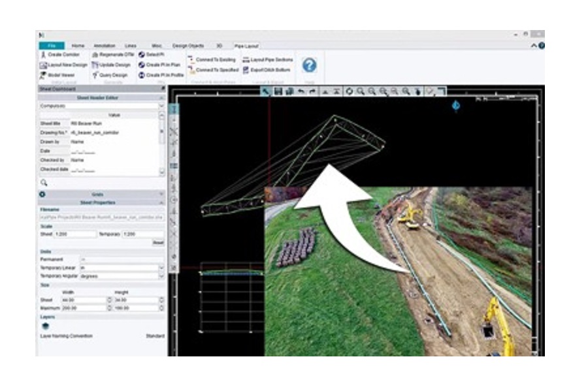Image resolution: width=588 pixels, height=391 pixels.
Task: Click the header table scroll-down arrow
Action: [161, 172]
